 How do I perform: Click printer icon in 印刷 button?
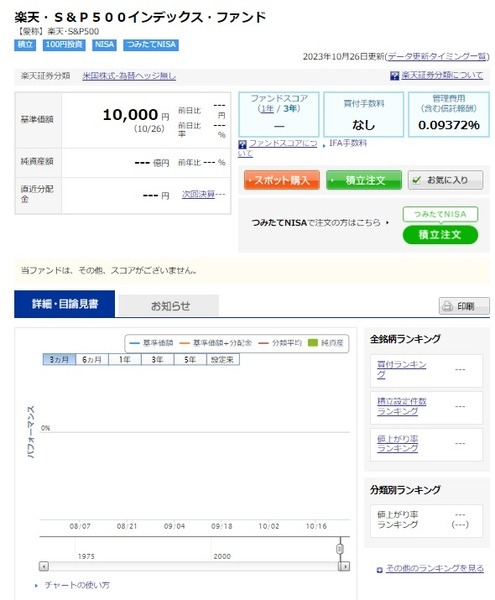click(x=448, y=306)
